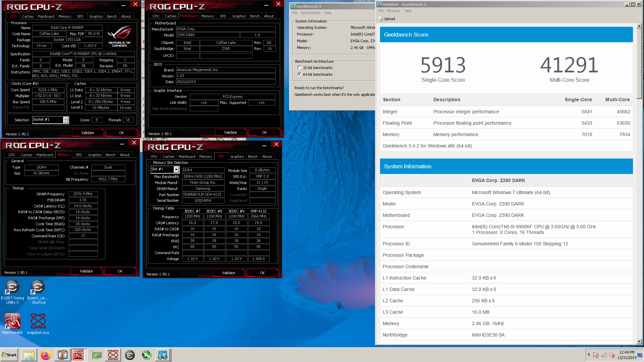This screenshot has height=362, width=644.
Task: Click the BIOS date 09/16/2019 field
Action: pyautogui.click(x=226, y=82)
